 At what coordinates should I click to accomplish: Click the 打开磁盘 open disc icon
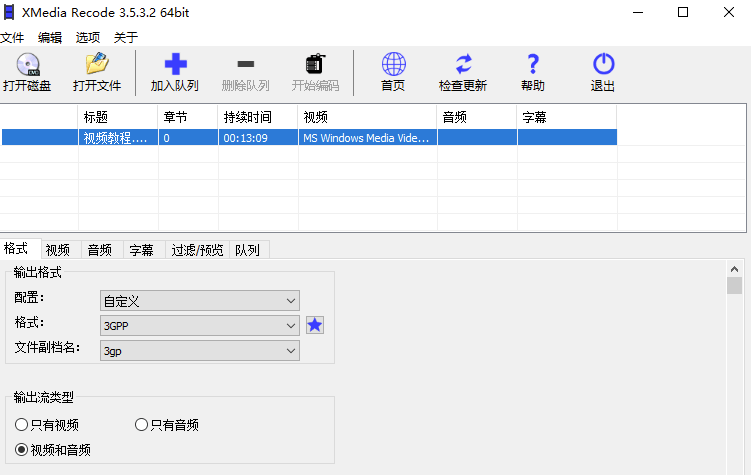27,64
